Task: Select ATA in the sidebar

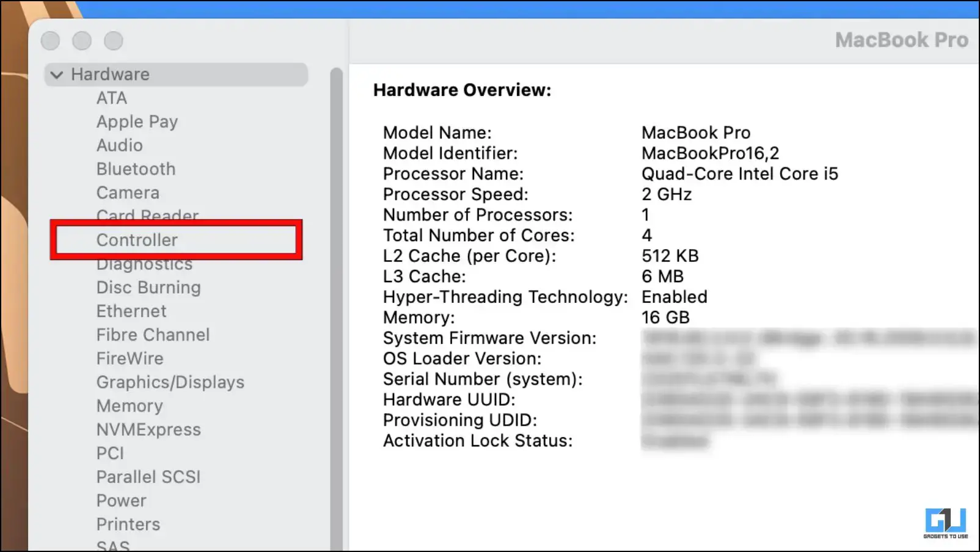Action: click(x=112, y=98)
